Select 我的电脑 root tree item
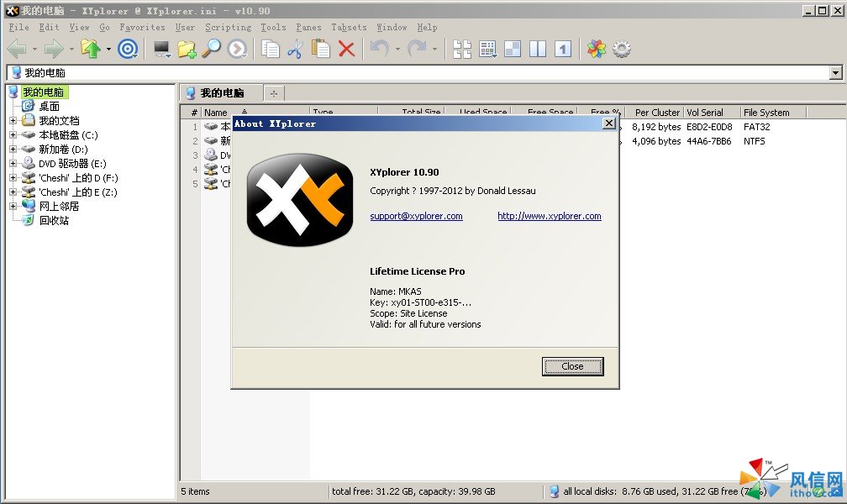 43,92
